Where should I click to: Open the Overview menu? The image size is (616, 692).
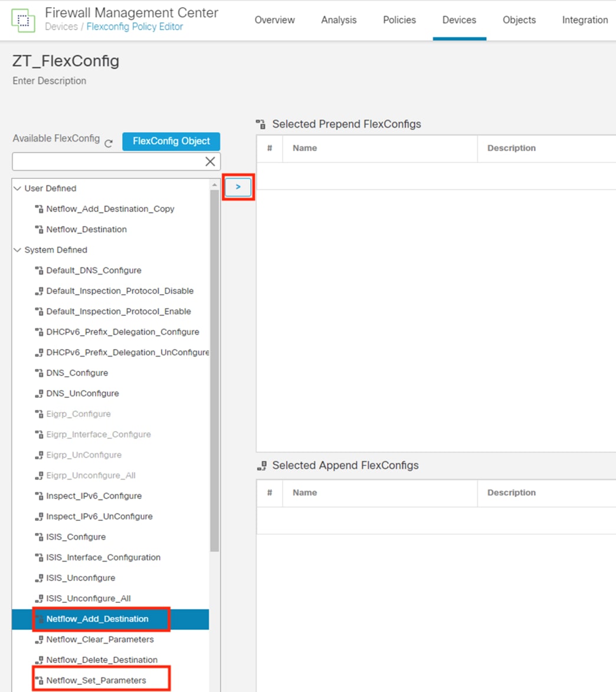[274, 20]
